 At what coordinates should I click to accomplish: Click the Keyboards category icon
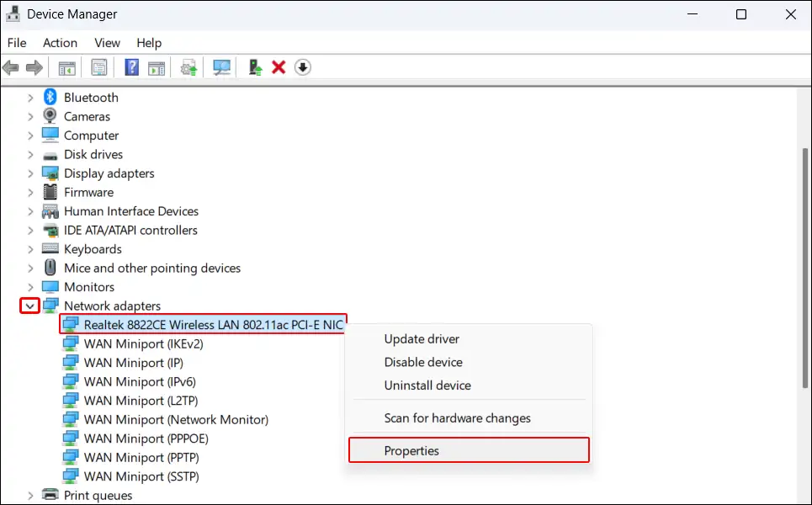[x=50, y=248]
